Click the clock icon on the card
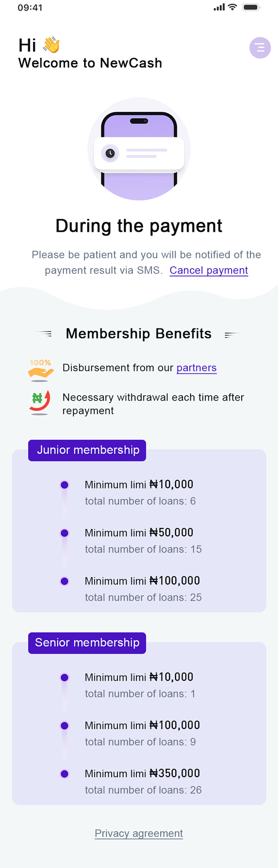This screenshot has height=868, width=278. tap(110, 153)
